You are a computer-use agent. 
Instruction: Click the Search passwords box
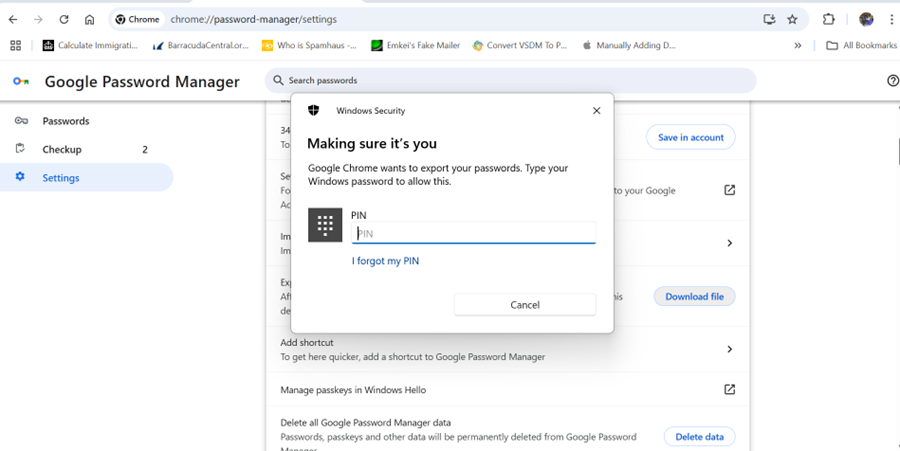pyautogui.click(x=510, y=80)
